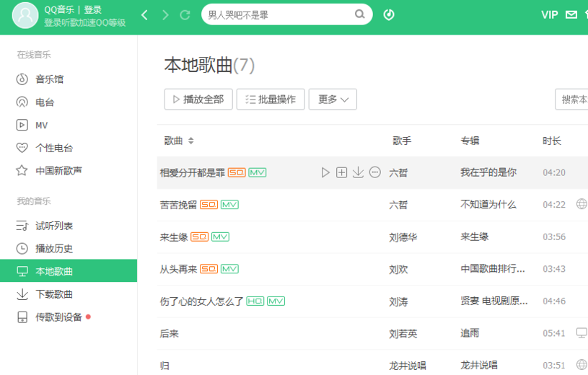Image resolution: width=588 pixels, height=375 pixels.
Task: Select 播放历史 in the sidebar
Action: [x=54, y=249]
